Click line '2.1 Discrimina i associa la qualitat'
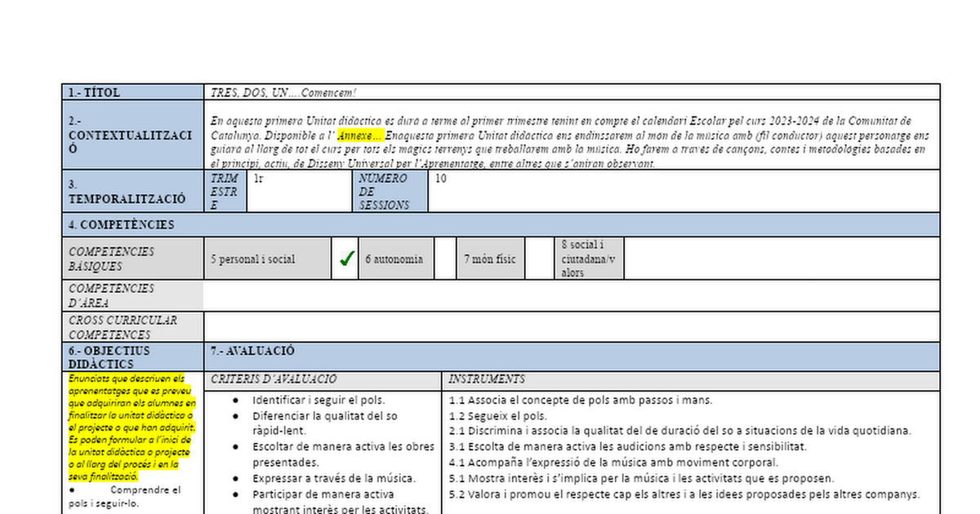This screenshot has height=514, width=980. tap(680, 431)
